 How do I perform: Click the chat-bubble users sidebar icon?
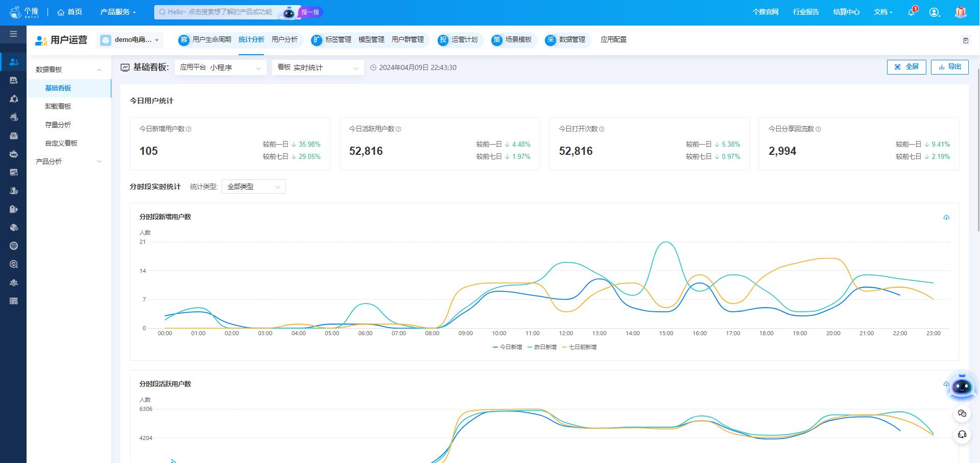[x=14, y=80]
